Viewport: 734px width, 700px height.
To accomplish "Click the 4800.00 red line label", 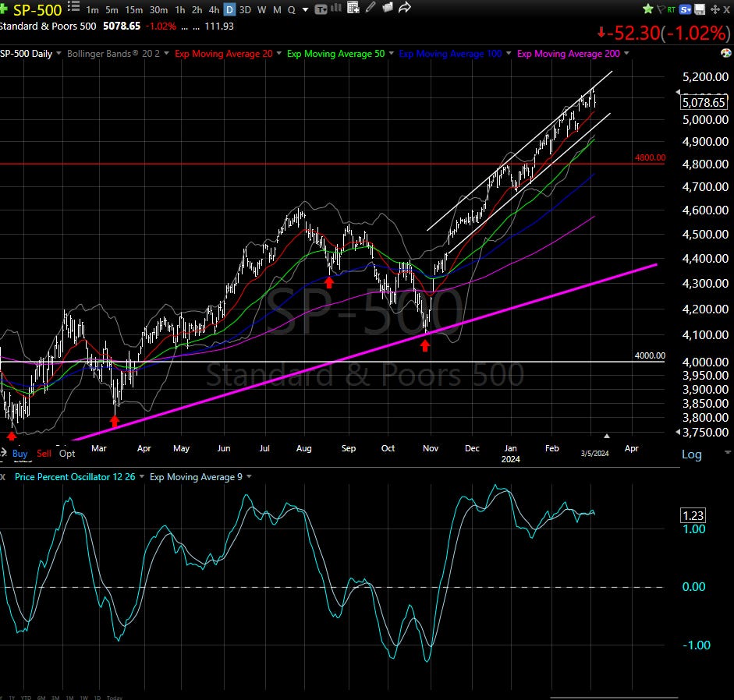I will 651,157.
